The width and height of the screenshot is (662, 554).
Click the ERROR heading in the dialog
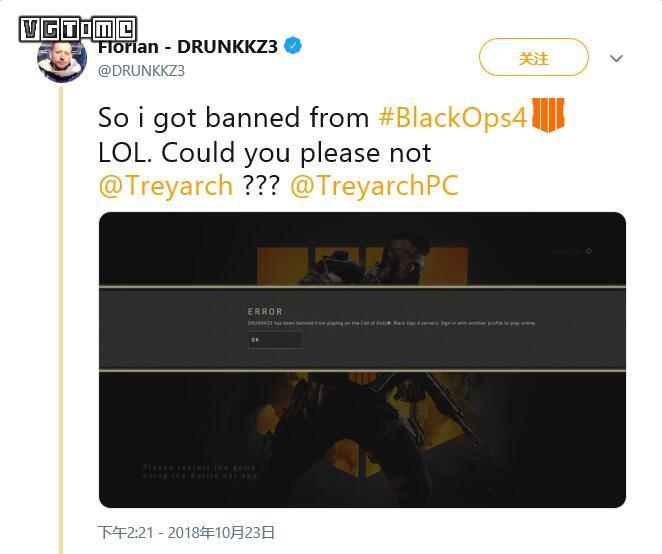pos(265,312)
